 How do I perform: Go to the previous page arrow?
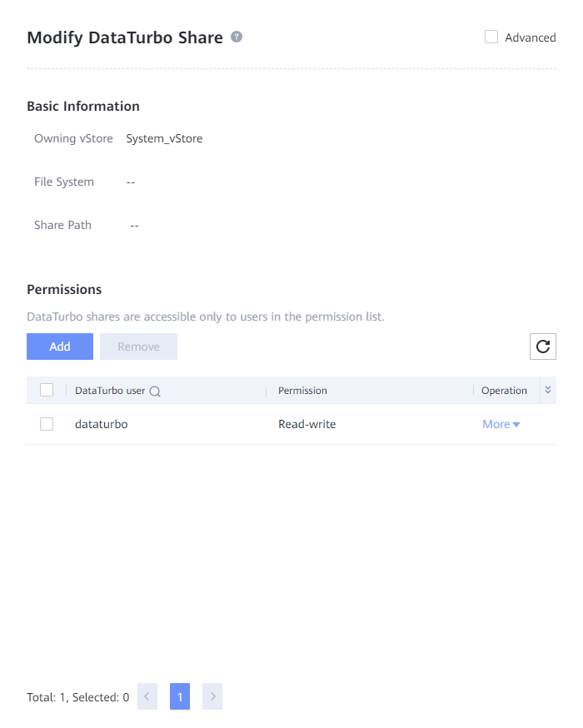tap(147, 696)
